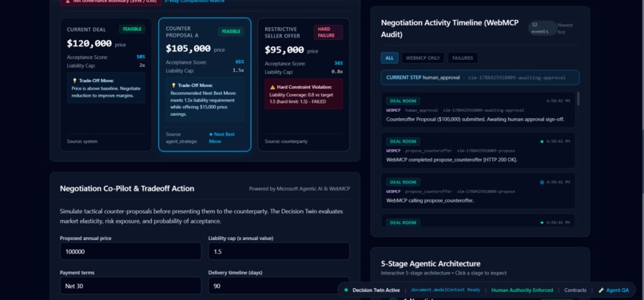Click 'Powered by Microsoft Agentic AI & WebMCP' text
Viewport: 644px width, 300px height.
pyautogui.click(x=300, y=189)
